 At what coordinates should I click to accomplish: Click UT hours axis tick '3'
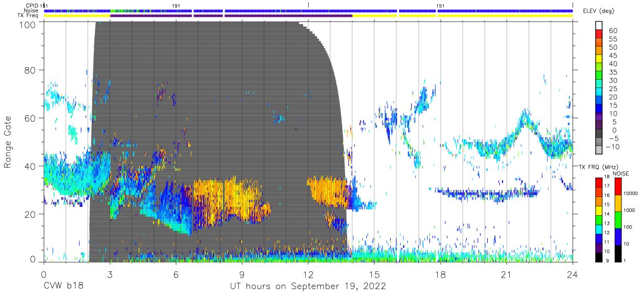coord(110,274)
